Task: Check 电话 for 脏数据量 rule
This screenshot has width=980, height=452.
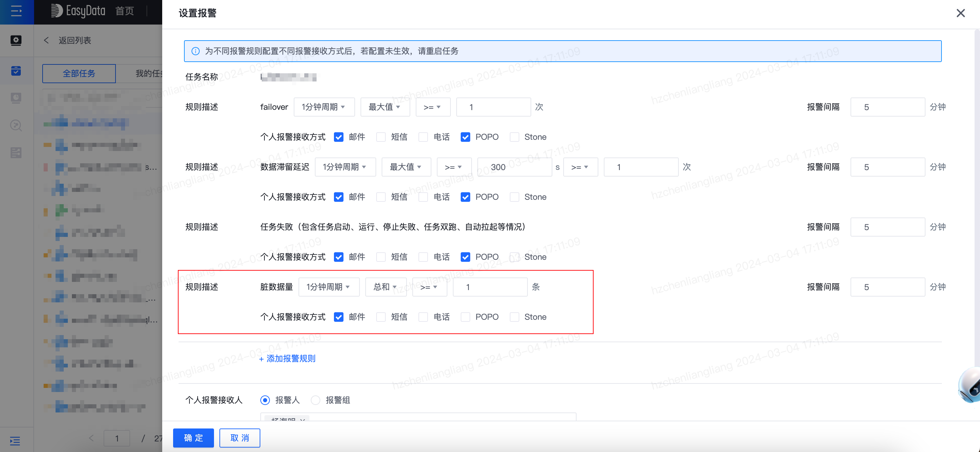Action: coord(423,317)
